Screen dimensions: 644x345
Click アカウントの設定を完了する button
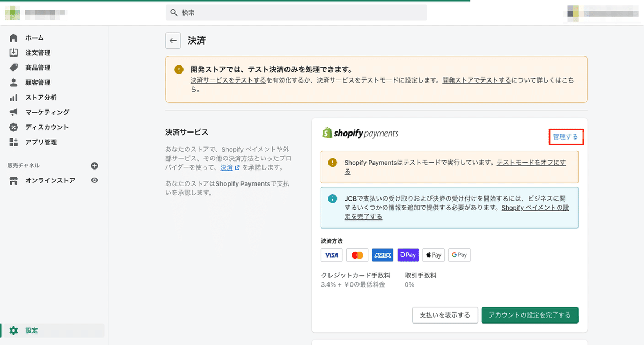pos(530,315)
